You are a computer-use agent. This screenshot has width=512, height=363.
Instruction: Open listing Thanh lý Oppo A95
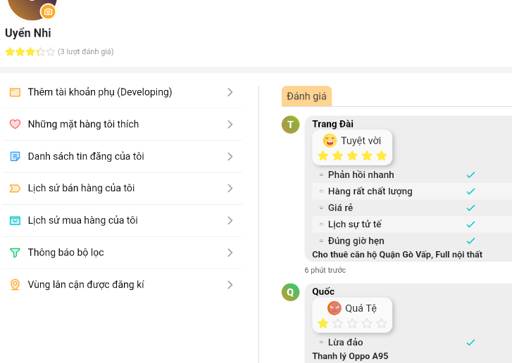point(350,356)
